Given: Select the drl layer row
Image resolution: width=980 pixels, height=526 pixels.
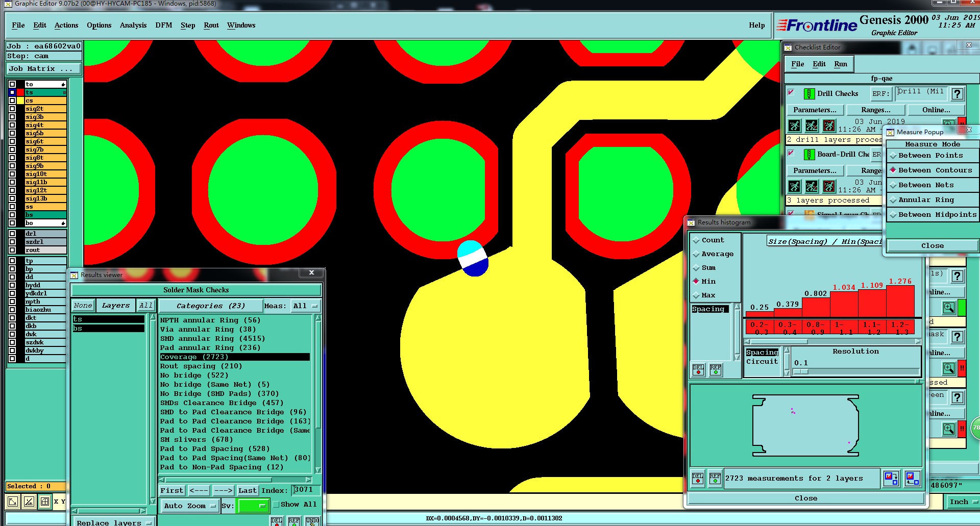Looking at the screenshot, I should click(45, 234).
